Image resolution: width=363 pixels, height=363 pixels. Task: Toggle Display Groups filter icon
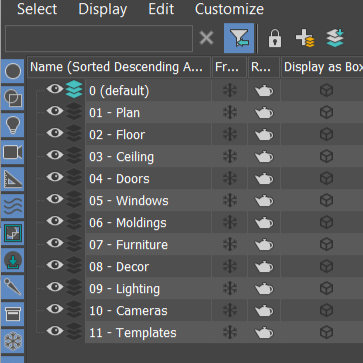(13, 233)
